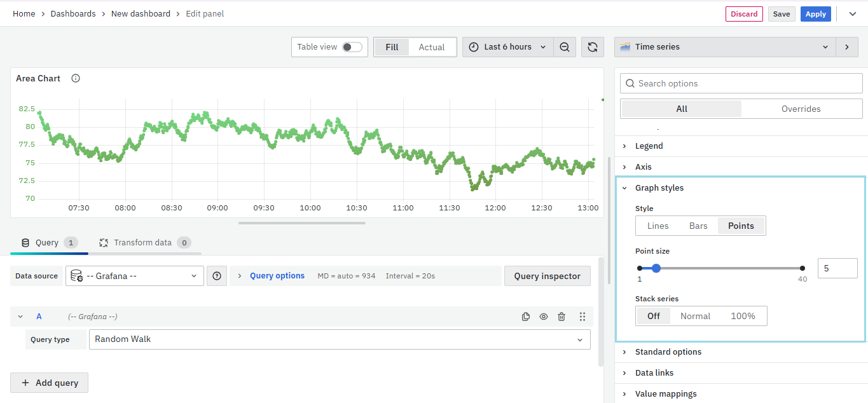The width and height of the screenshot is (868, 403).
Task: Expand the Legend options section
Action: pos(649,146)
